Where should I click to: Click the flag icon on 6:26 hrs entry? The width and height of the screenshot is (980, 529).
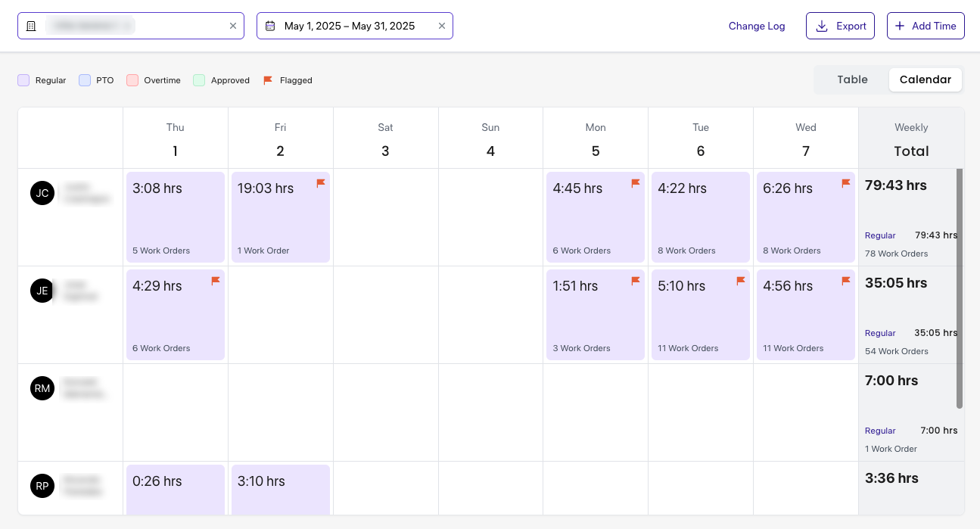tap(846, 183)
